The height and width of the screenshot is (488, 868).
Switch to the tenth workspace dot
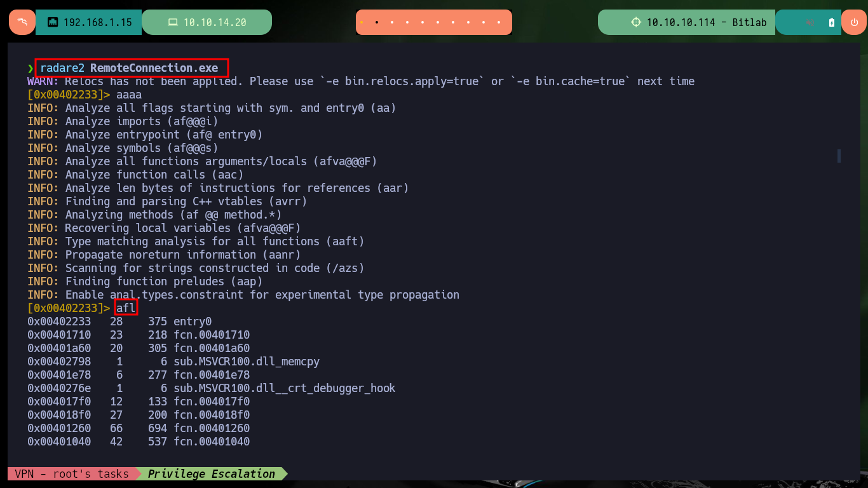coord(499,22)
